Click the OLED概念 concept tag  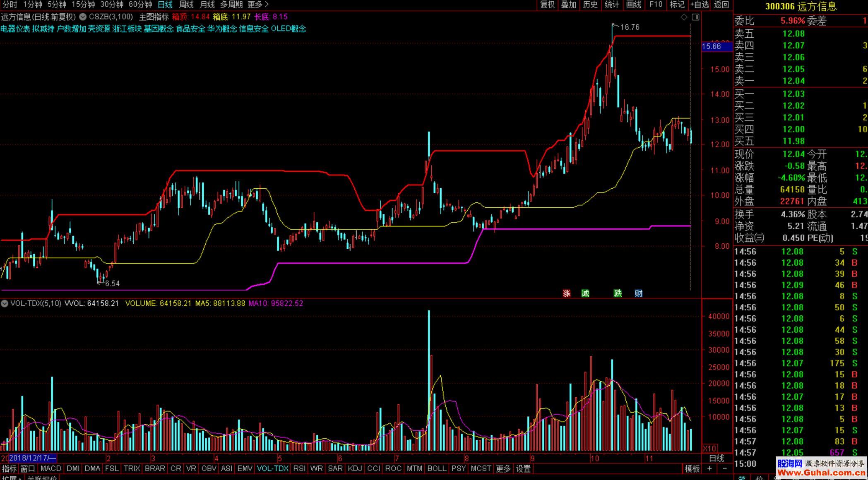coord(289,29)
